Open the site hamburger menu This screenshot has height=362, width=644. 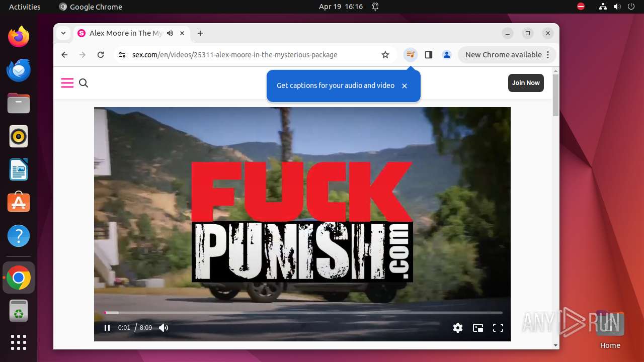pyautogui.click(x=67, y=83)
